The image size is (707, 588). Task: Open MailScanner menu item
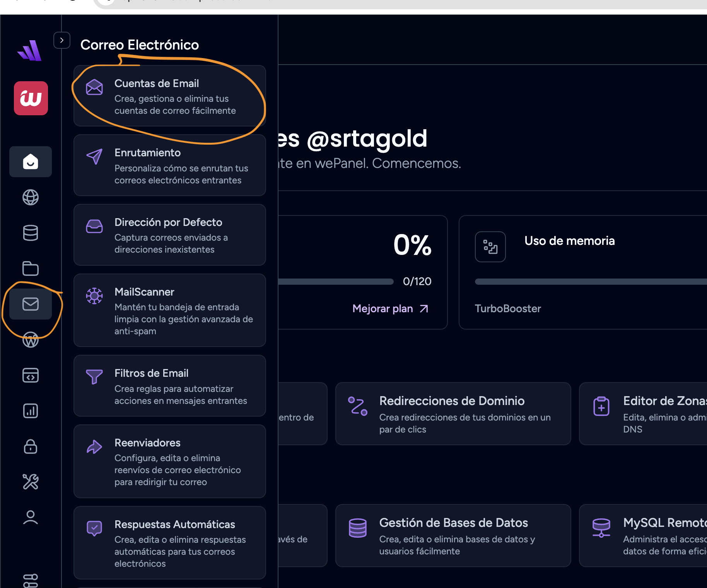pos(170,310)
